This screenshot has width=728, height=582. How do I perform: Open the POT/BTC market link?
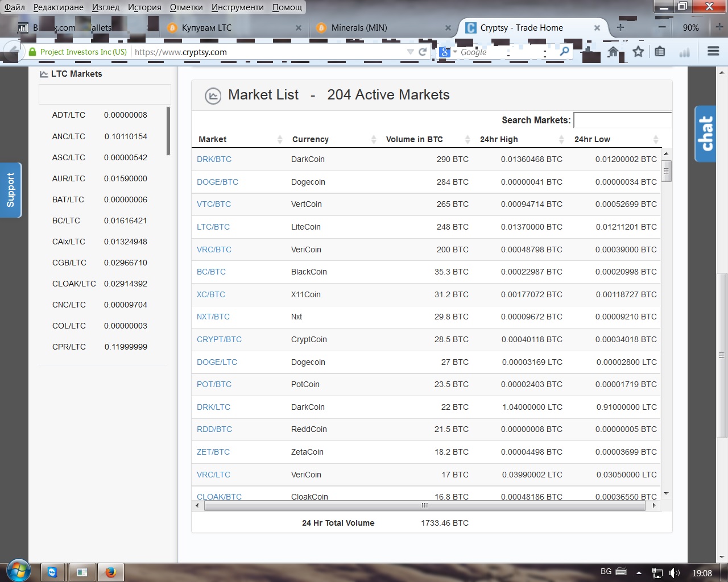click(214, 384)
